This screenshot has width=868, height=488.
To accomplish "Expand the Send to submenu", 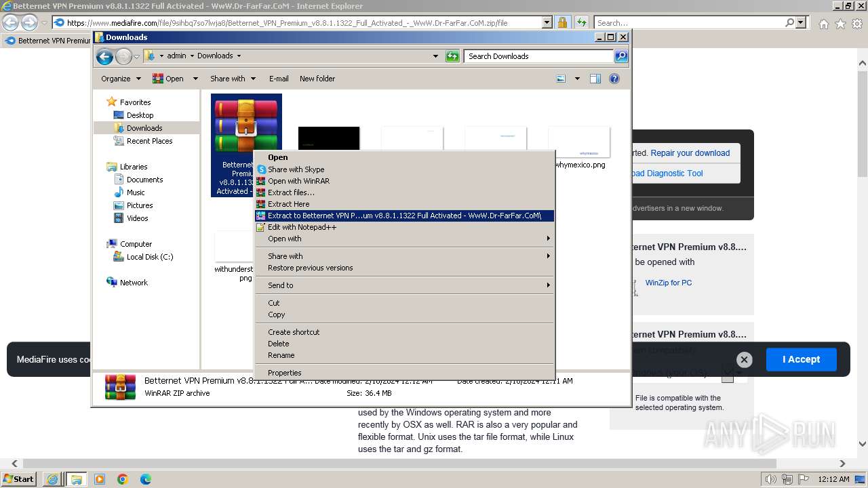I will click(x=404, y=285).
